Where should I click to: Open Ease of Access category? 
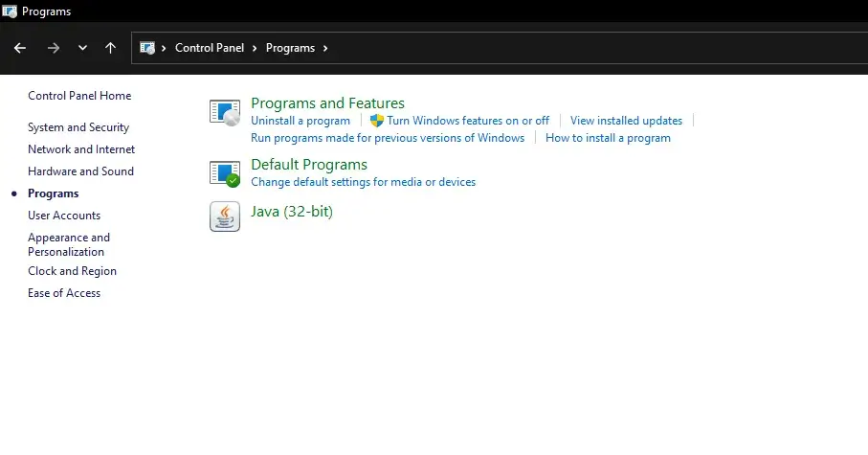point(64,293)
